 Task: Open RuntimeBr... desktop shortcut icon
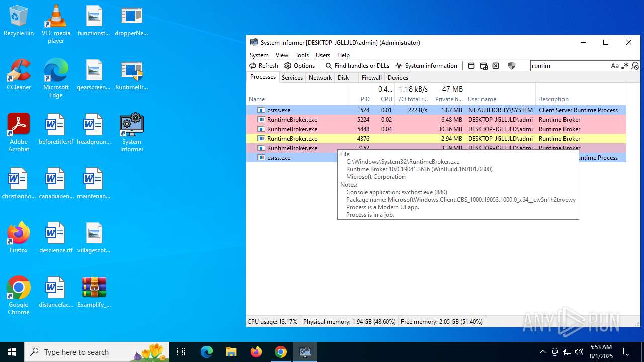[x=132, y=75]
